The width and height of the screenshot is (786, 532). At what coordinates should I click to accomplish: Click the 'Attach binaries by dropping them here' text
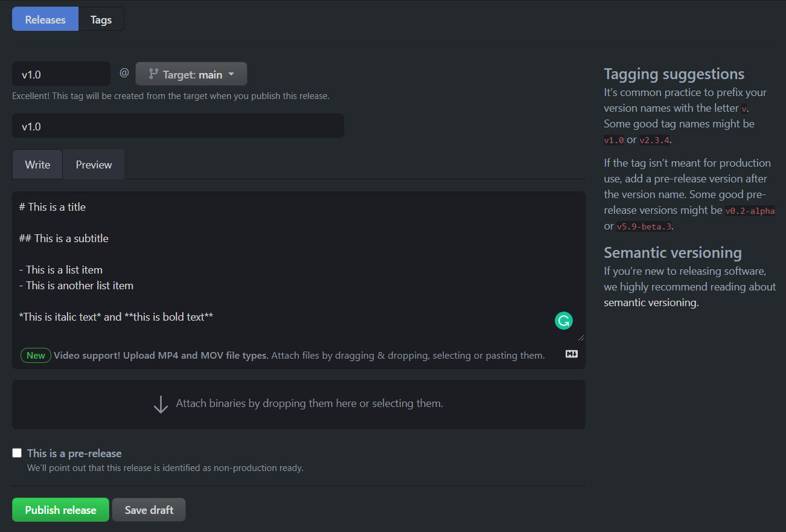pyautogui.click(x=309, y=403)
